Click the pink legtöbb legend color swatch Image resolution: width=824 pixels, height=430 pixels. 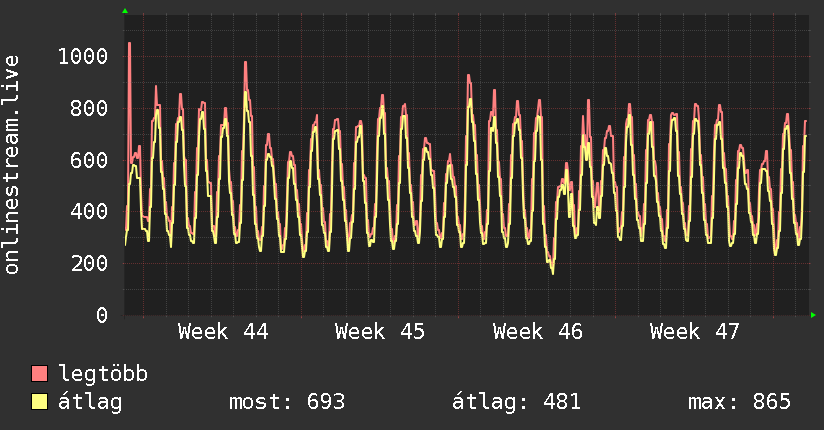pos(39,373)
